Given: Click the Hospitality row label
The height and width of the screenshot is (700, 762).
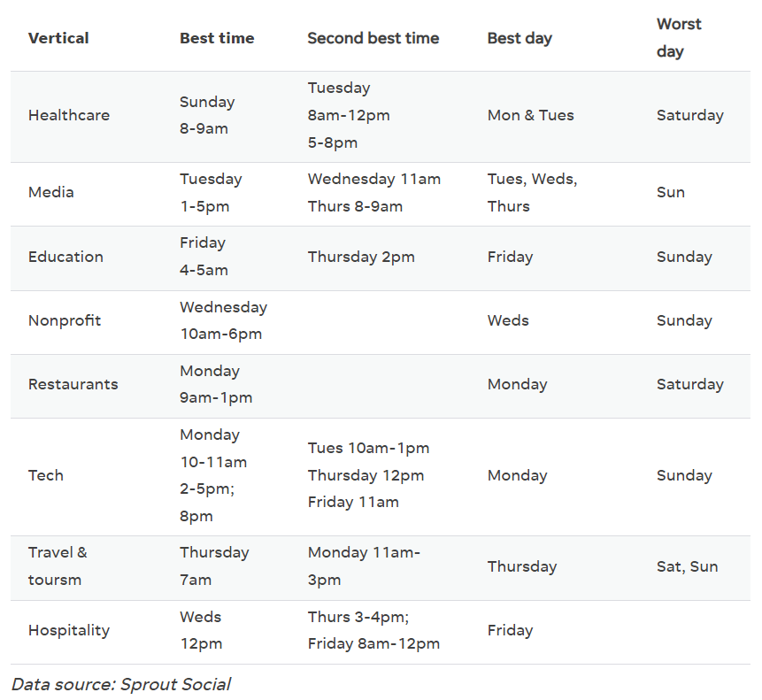Looking at the screenshot, I should pyautogui.click(x=69, y=630).
